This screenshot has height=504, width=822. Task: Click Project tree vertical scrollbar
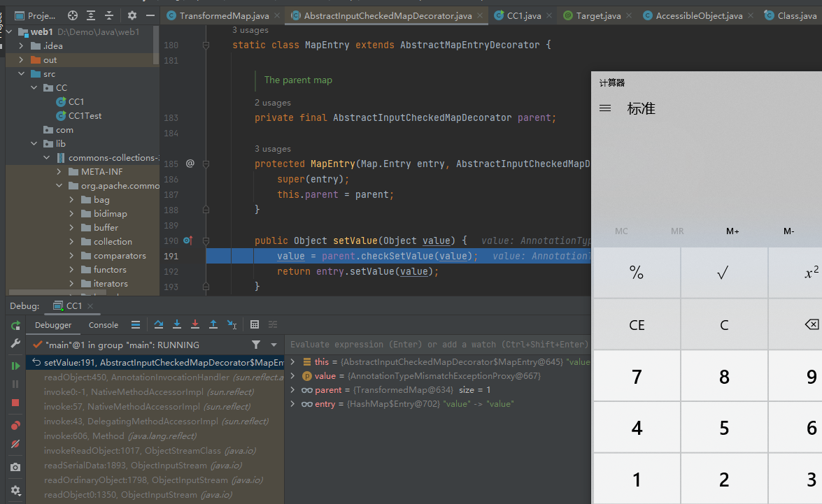156,45
